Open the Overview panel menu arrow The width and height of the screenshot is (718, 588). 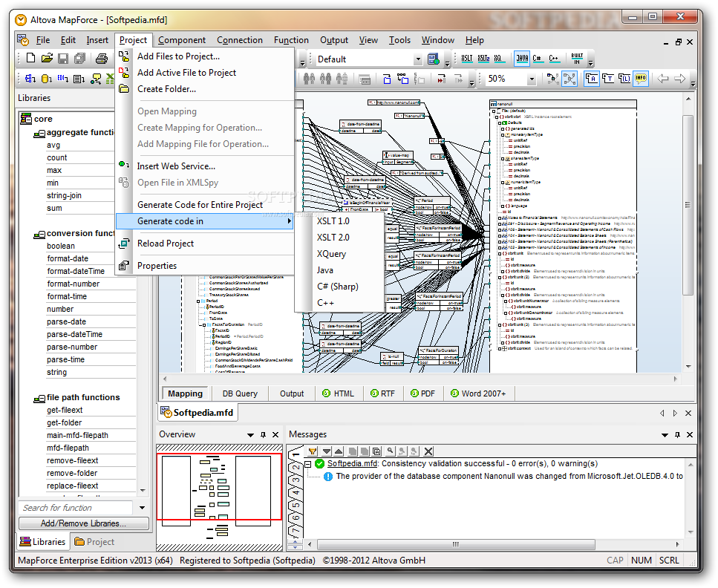[x=250, y=434]
